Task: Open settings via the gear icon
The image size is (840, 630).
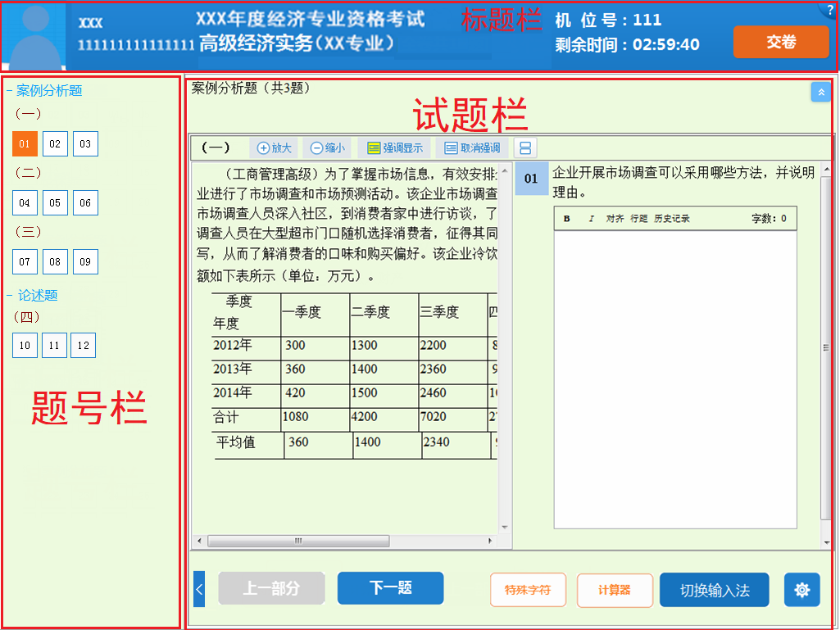Action: pos(801,589)
